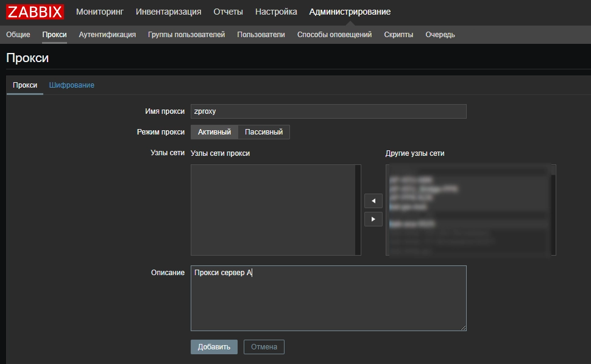Viewport: 591px width, 364px height.
Task: Click the "Отмена" button
Action: [x=264, y=347]
